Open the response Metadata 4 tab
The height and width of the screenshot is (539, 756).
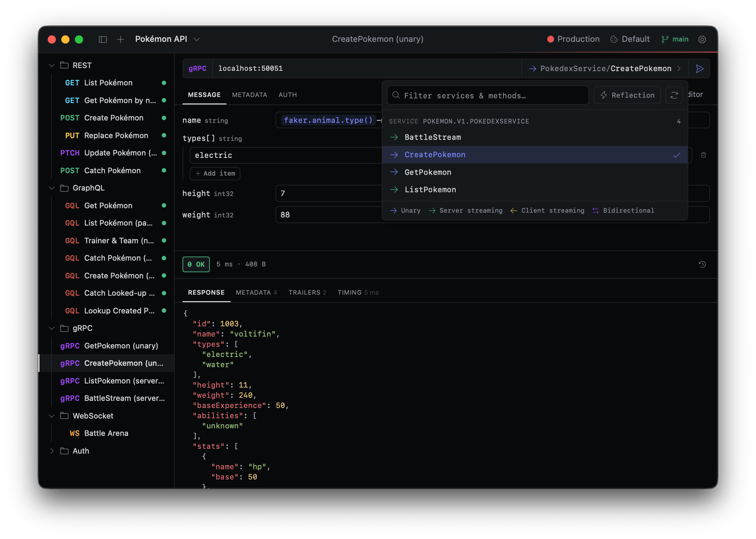(x=256, y=293)
